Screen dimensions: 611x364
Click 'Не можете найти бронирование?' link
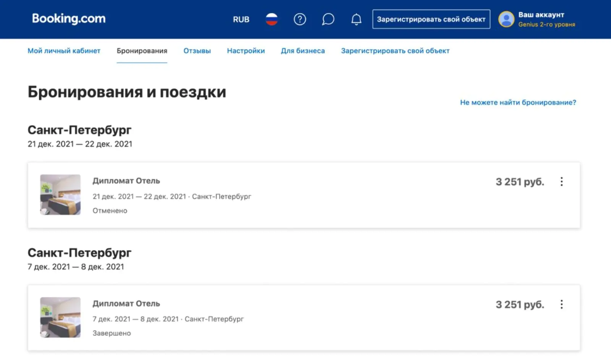tap(518, 102)
